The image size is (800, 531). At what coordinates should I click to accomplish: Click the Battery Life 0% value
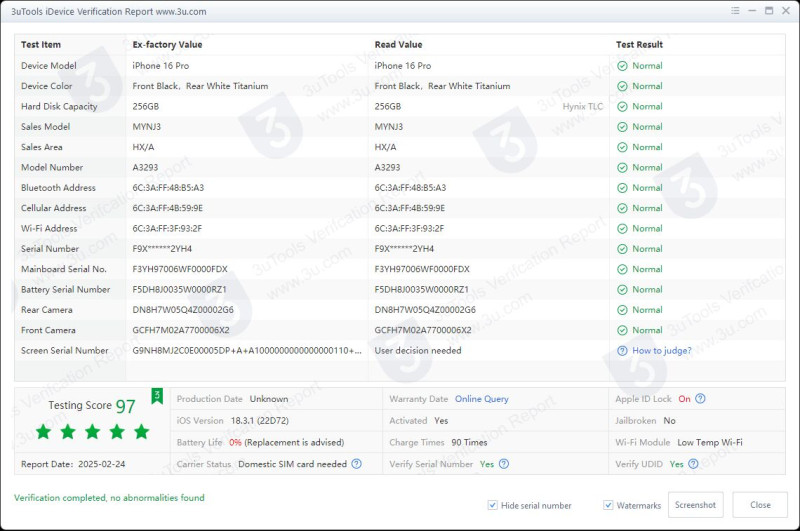235,442
